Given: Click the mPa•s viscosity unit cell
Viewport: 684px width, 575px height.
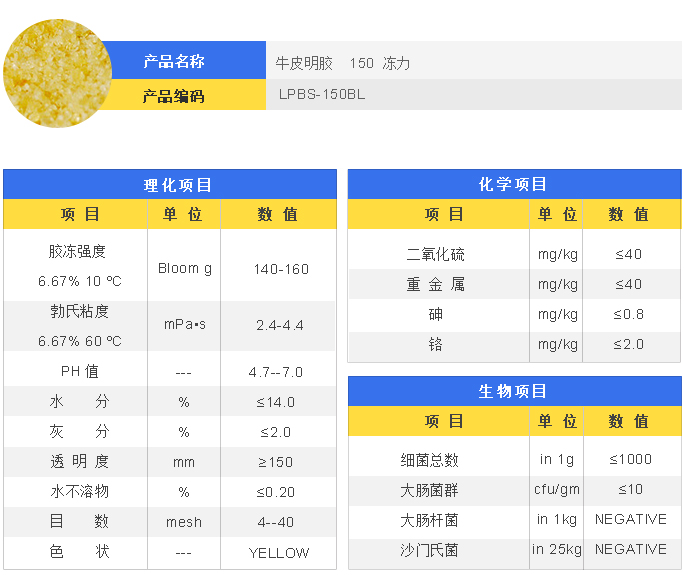Looking at the screenshot, I should click(x=185, y=325).
